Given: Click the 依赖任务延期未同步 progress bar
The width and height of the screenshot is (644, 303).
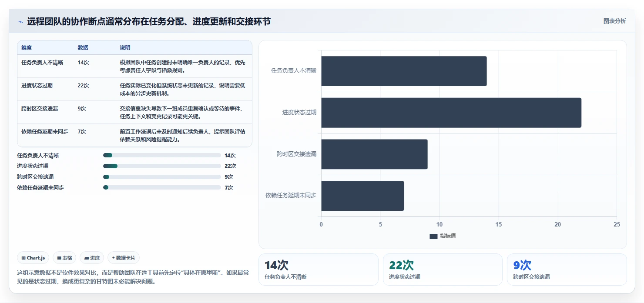Looking at the screenshot, I should pyautogui.click(x=162, y=187).
